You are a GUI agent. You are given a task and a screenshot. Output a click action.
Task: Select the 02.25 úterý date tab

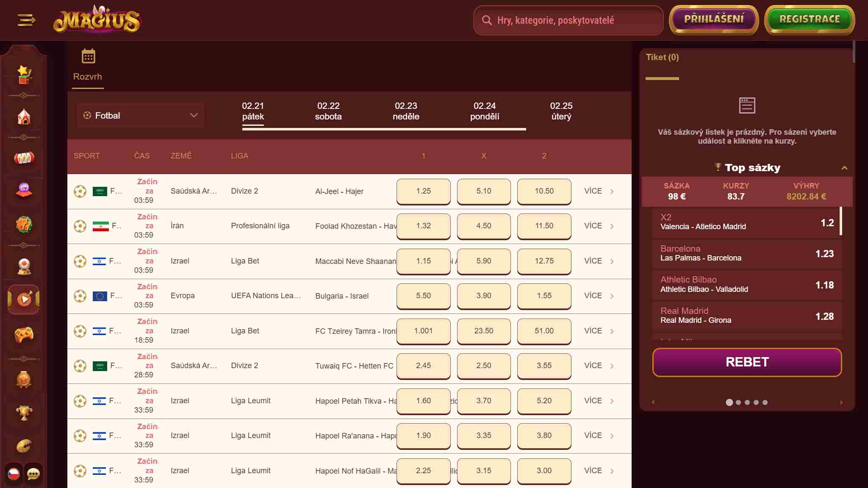(x=561, y=111)
